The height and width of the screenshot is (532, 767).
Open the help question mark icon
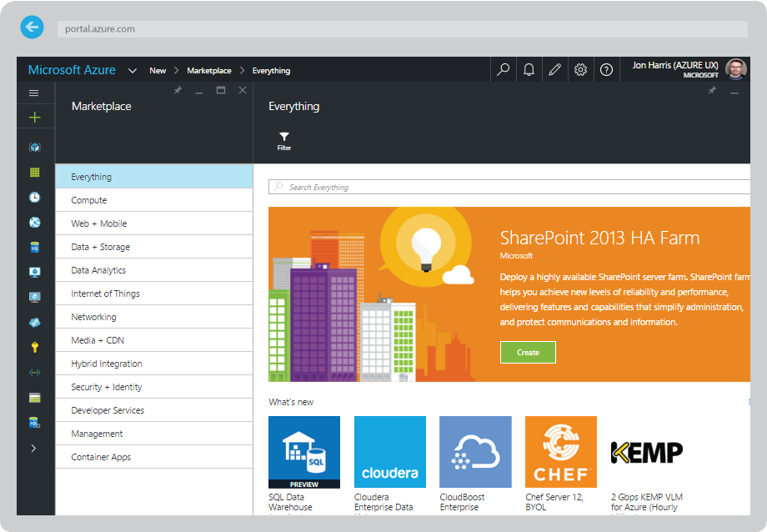606,70
